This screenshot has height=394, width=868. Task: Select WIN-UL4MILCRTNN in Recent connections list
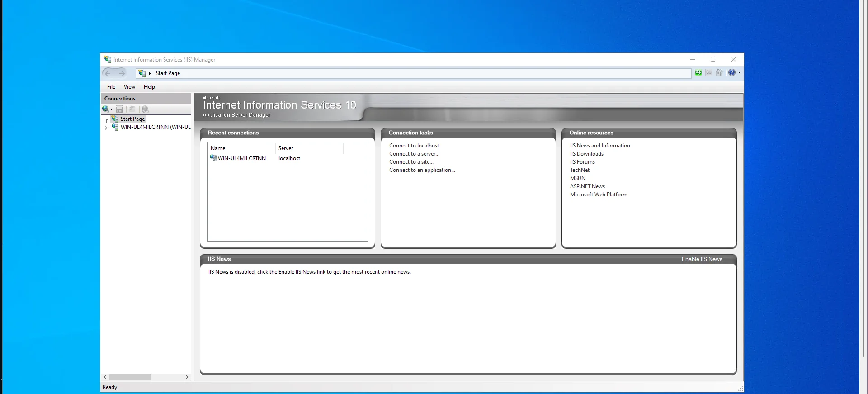pos(241,158)
